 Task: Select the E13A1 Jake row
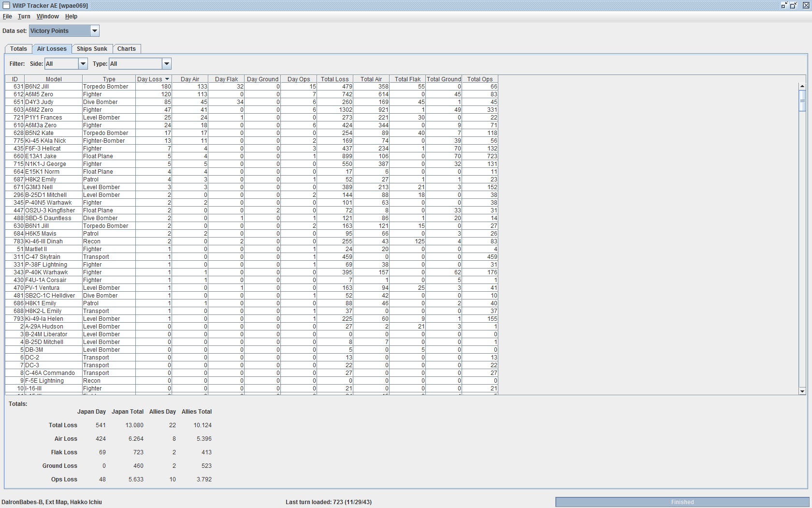coord(251,156)
